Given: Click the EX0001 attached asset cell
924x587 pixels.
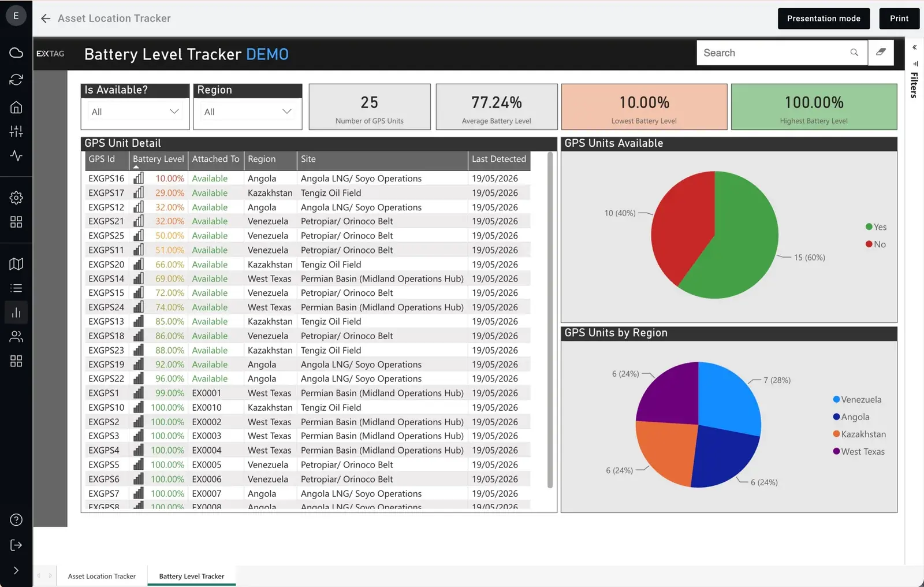Looking at the screenshot, I should [x=207, y=393].
